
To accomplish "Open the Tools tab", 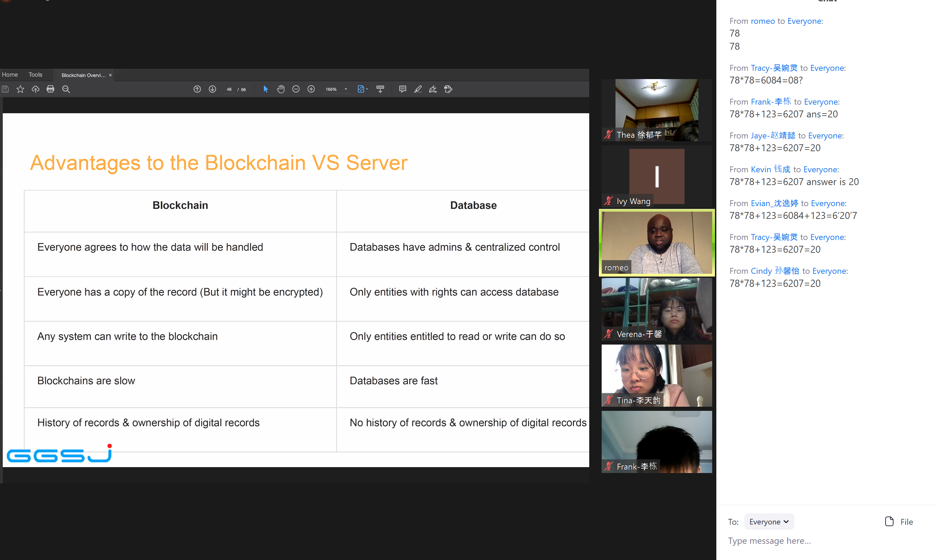I will [x=36, y=75].
